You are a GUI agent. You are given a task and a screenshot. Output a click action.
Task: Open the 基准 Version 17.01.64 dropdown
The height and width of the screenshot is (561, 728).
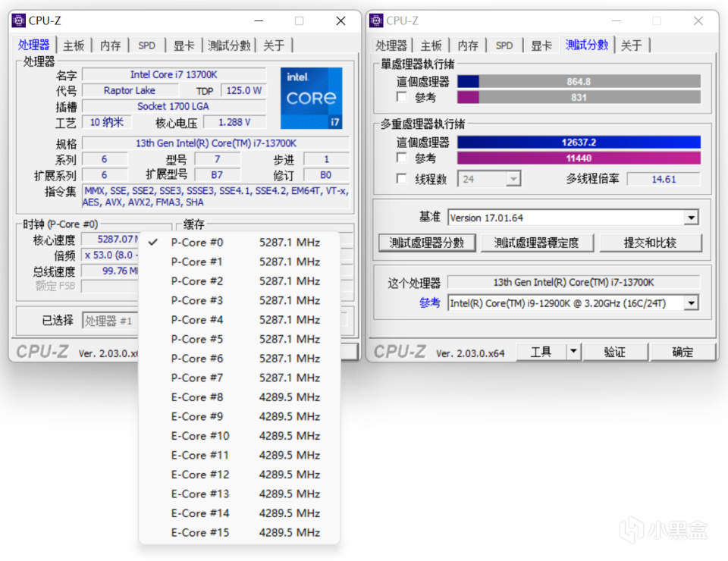point(691,218)
